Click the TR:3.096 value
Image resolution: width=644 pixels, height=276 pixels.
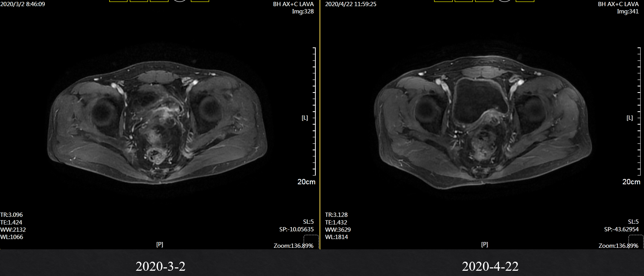tap(12, 215)
